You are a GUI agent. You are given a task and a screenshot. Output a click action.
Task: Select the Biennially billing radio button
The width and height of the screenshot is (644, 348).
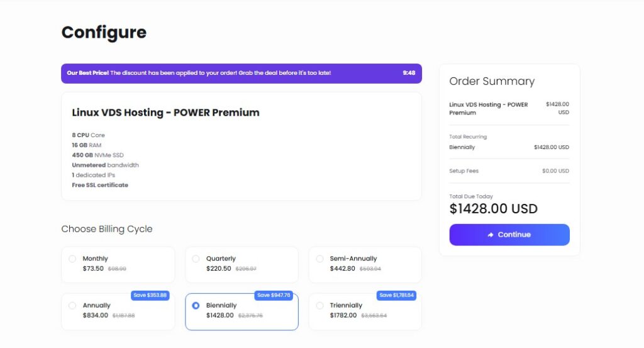(196, 305)
